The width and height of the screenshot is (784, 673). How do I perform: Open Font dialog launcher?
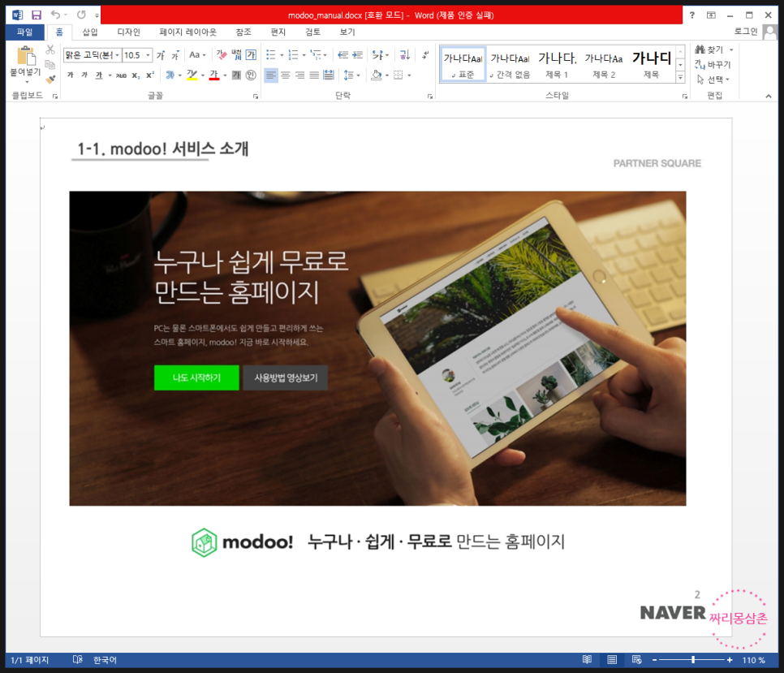point(256,96)
